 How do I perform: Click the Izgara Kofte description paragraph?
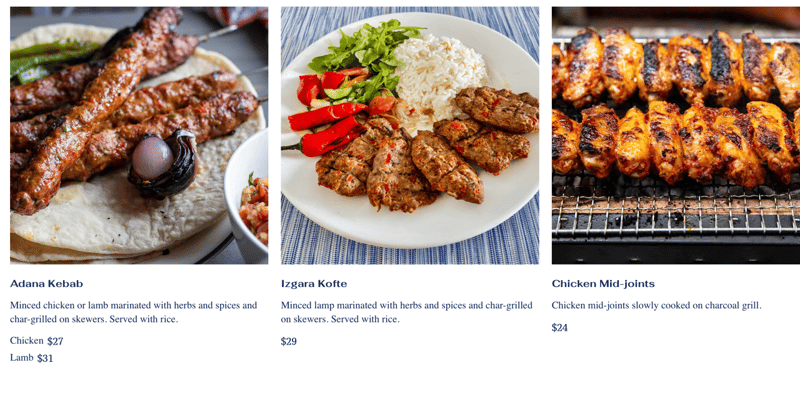406,312
